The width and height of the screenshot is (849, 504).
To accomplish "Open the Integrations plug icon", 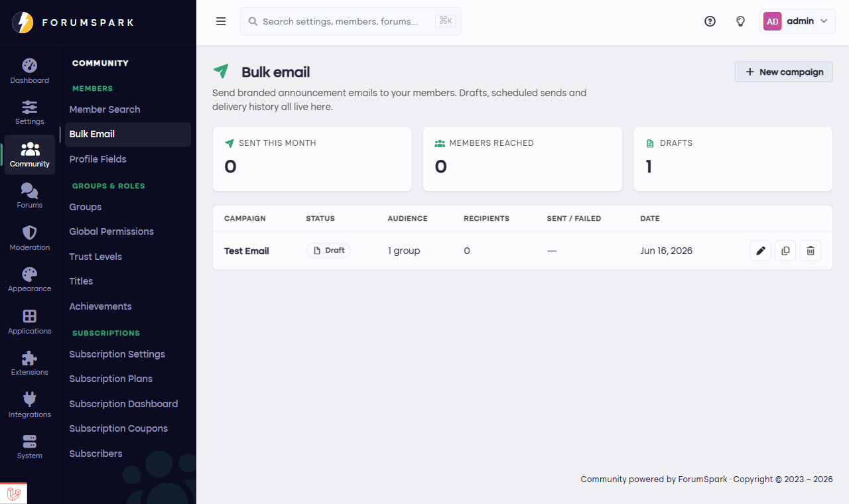I will 30,399.
